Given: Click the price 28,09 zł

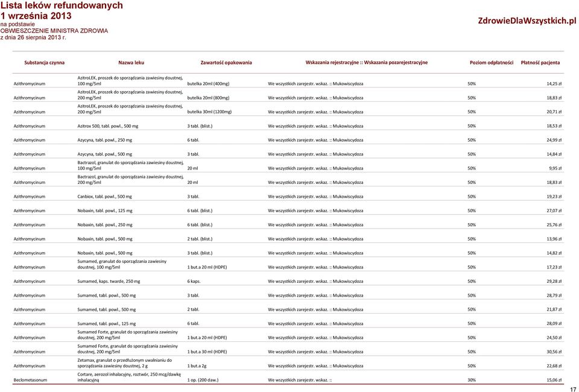Looking at the screenshot, I should click(554, 324).
